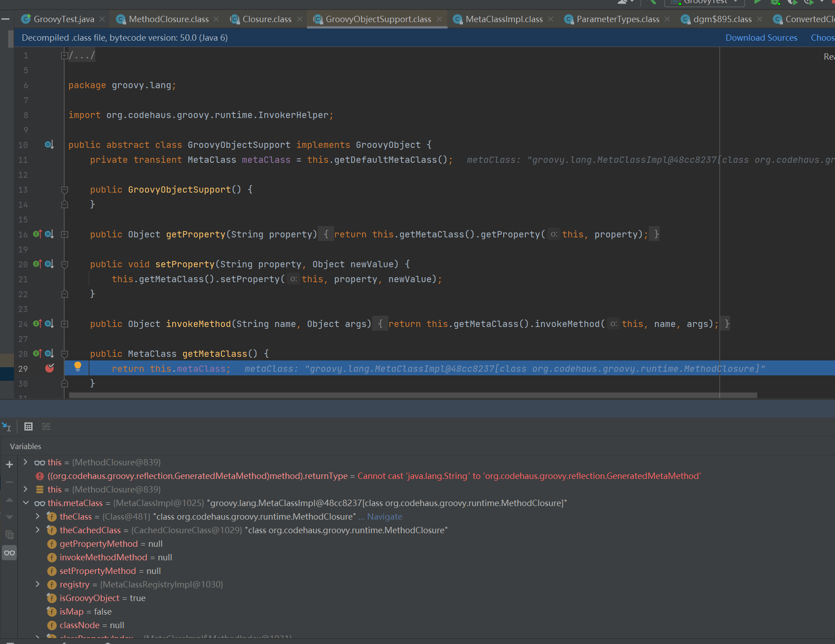Click the implemented-method gutter icon on line 20

coord(49,264)
